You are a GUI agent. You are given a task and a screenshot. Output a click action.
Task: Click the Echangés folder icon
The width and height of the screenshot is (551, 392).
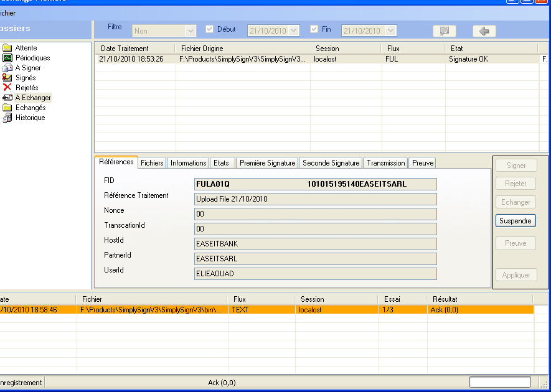pos(7,108)
